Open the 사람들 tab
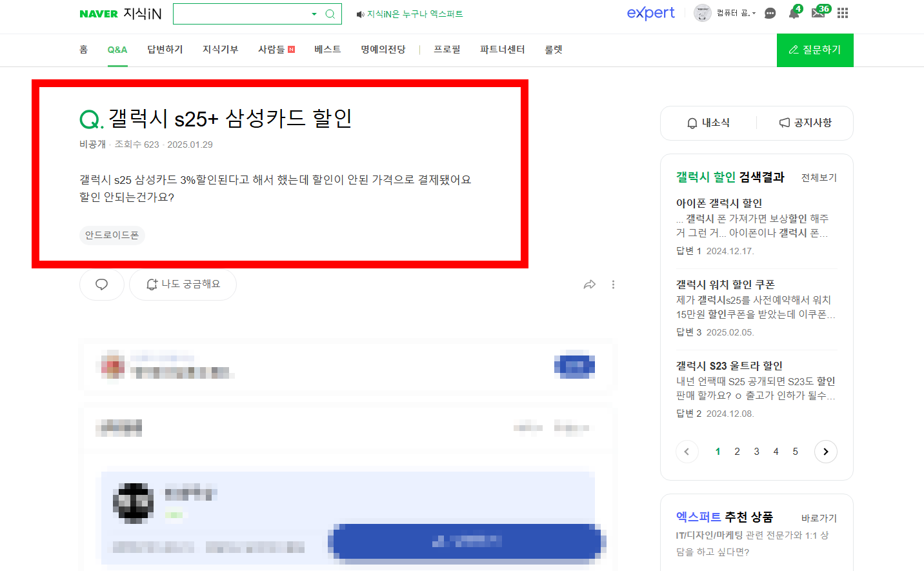 click(x=276, y=50)
